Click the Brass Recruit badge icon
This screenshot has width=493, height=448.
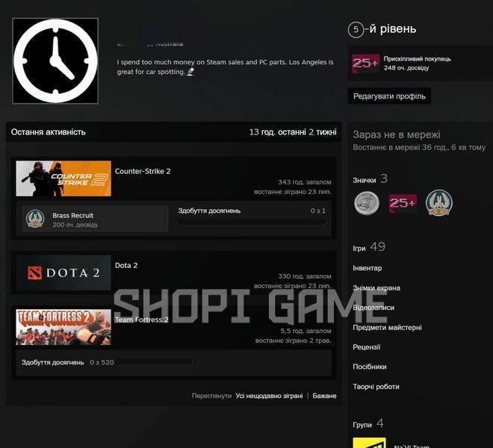click(35, 219)
